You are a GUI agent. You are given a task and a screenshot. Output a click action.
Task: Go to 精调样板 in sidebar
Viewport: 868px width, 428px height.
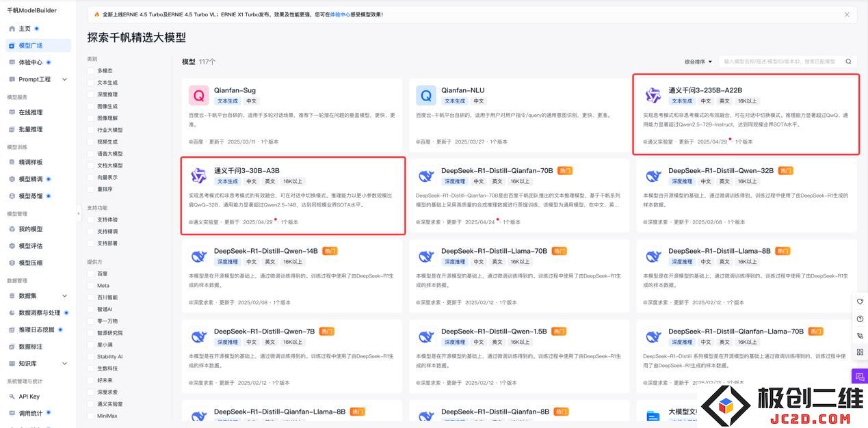coord(30,162)
